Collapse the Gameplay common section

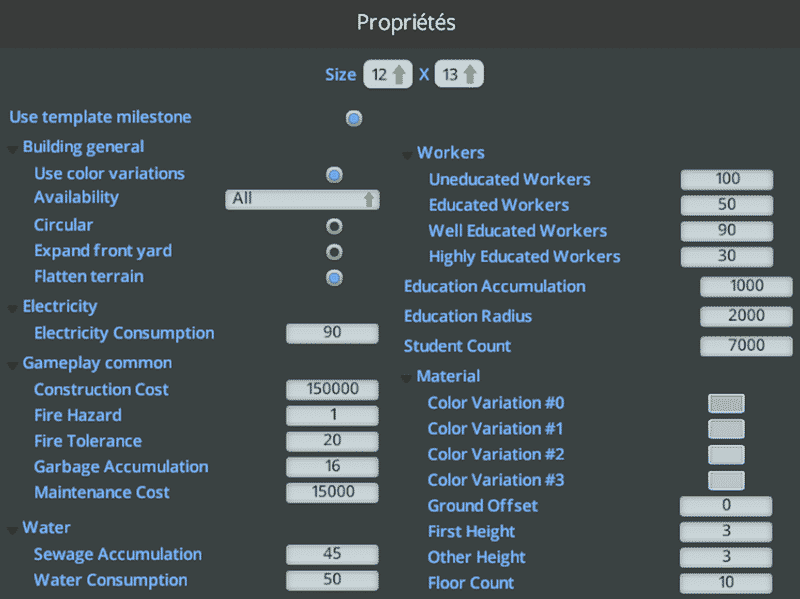click(13, 365)
